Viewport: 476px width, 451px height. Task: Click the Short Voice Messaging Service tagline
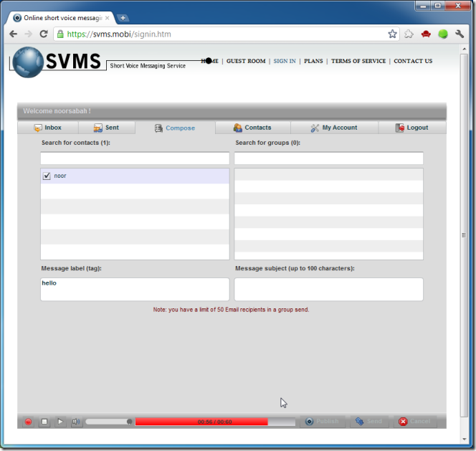(x=148, y=65)
